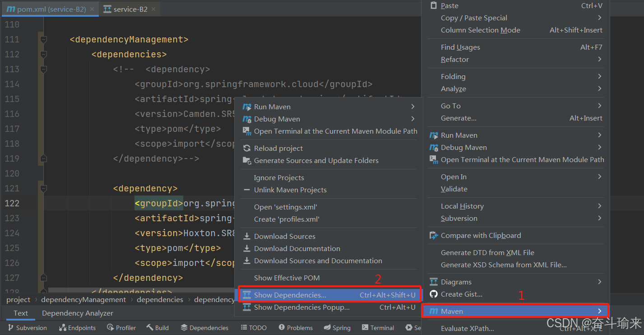This screenshot has width=644, height=335.
Task: Click the GitHub Create Gist... icon
Action: click(x=434, y=294)
